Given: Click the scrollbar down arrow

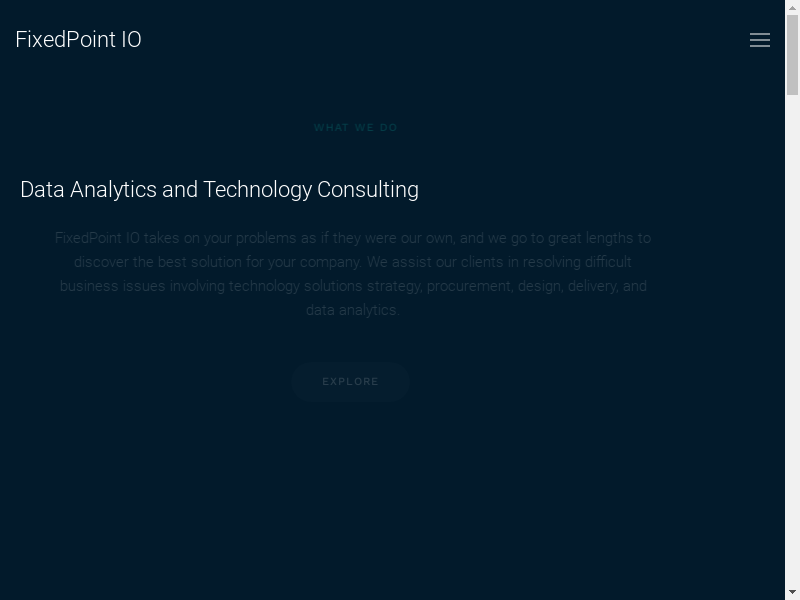Looking at the screenshot, I should tap(792, 593).
